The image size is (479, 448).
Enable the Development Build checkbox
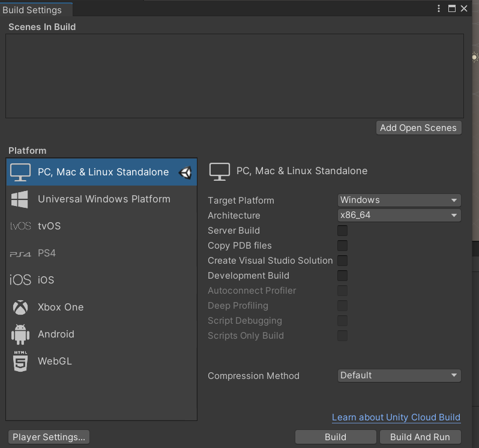pyautogui.click(x=343, y=275)
